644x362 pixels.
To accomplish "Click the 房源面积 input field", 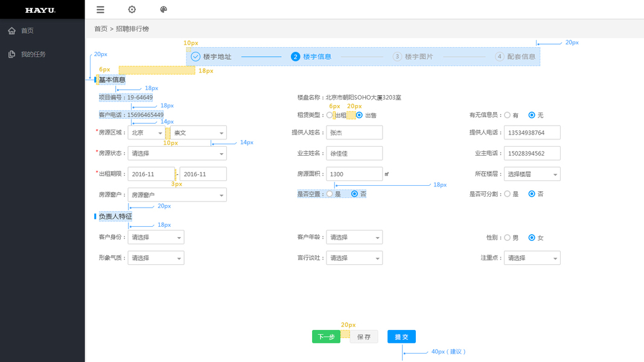I will click(x=354, y=174).
